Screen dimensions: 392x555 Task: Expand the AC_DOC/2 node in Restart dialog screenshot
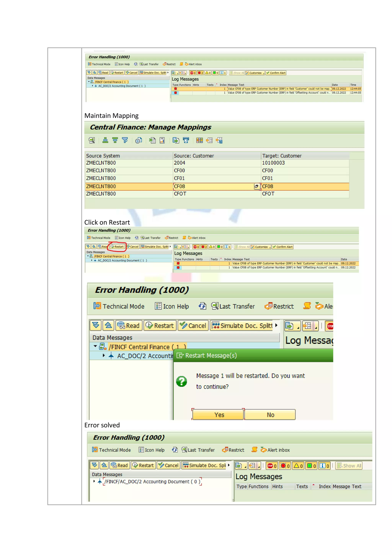pyautogui.click(x=104, y=355)
